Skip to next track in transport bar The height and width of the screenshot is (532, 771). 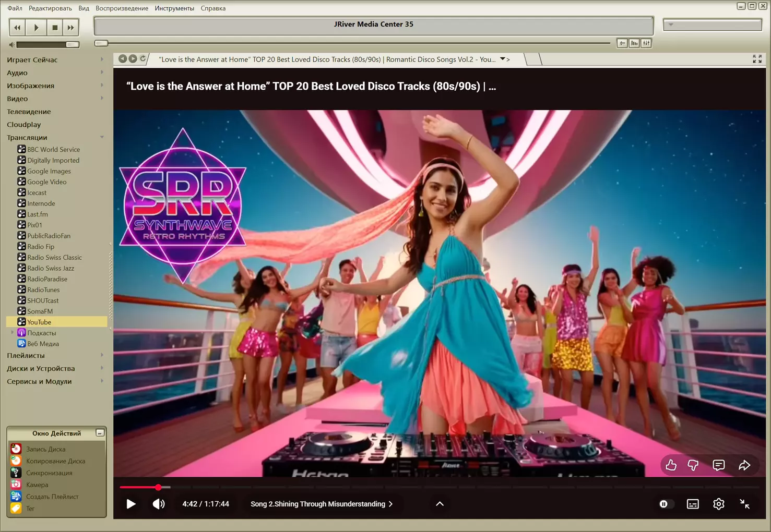point(70,28)
